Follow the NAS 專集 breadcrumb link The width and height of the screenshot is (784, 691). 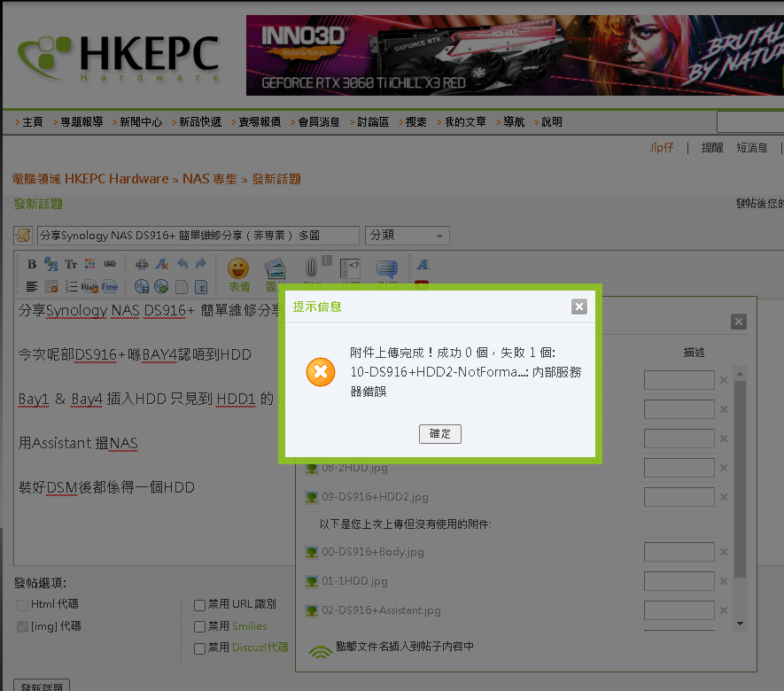coord(209,179)
